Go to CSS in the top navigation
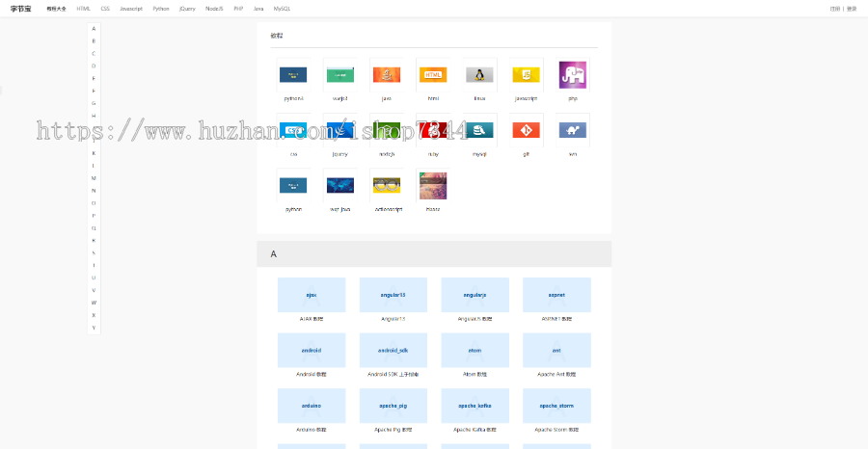 click(x=105, y=9)
